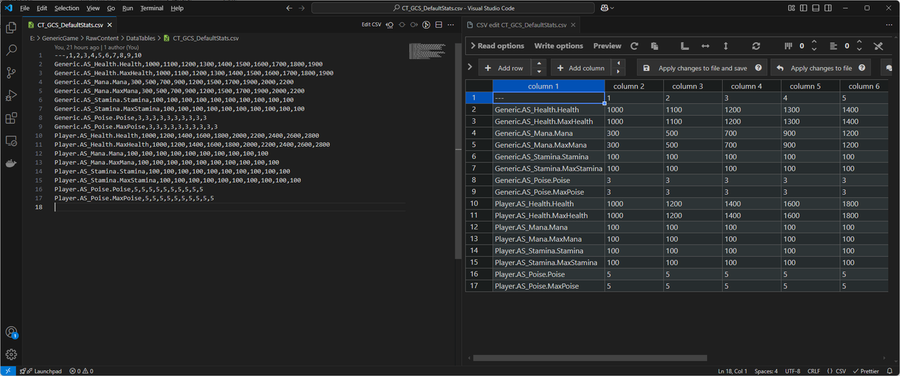The image size is (900, 376).
Task: Click the reload file icon in CSV toolbar
Action: 634,46
